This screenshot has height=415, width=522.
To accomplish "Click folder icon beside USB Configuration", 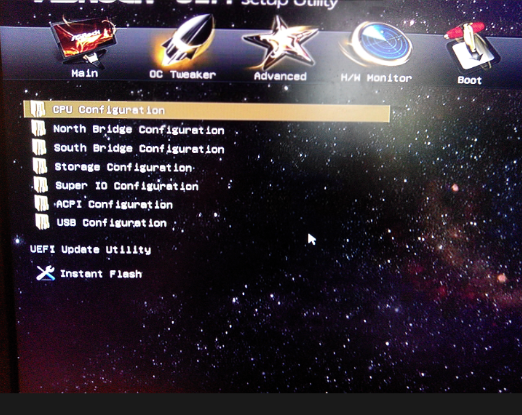I will (42, 222).
